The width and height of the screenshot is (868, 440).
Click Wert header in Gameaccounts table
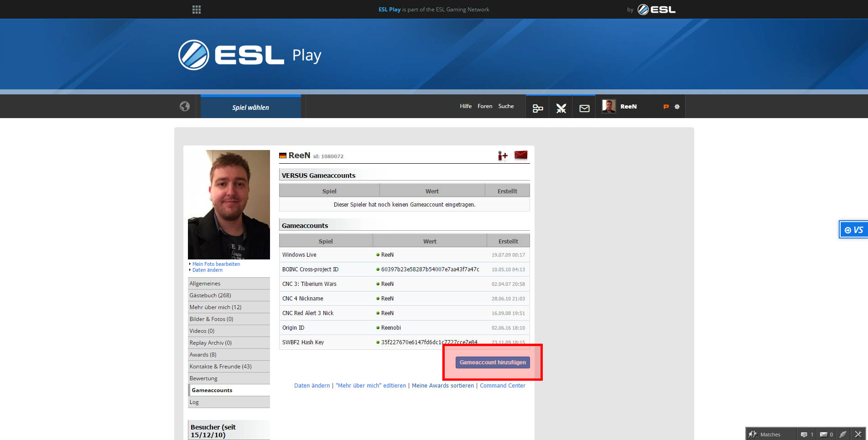(430, 241)
